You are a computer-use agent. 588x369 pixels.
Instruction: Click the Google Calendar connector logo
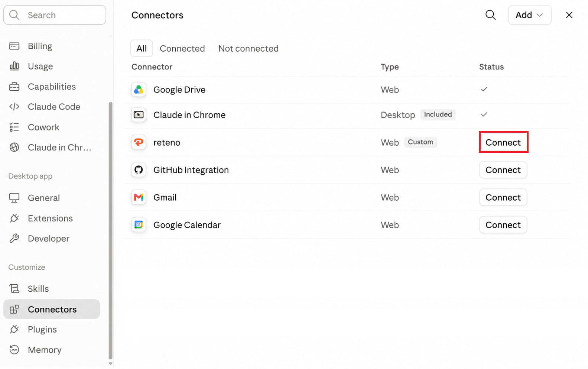click(x=139, y=225)
